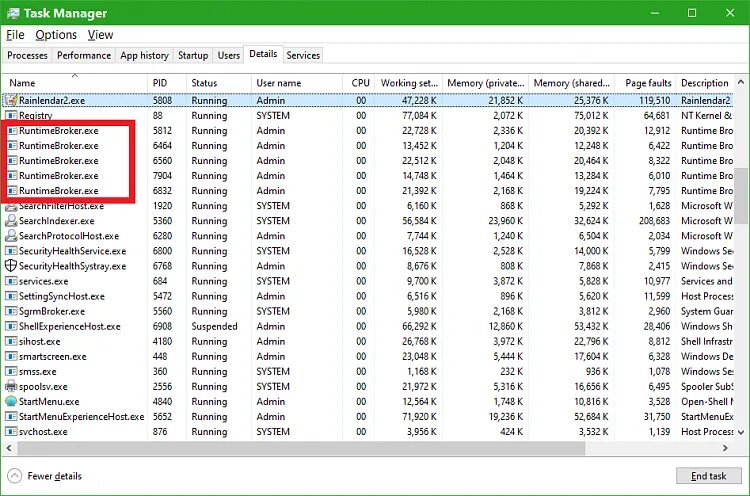Viewport: 750px width, 496px height.
Task: Sort by the Status column header
Action: click(x=219, y=83)
